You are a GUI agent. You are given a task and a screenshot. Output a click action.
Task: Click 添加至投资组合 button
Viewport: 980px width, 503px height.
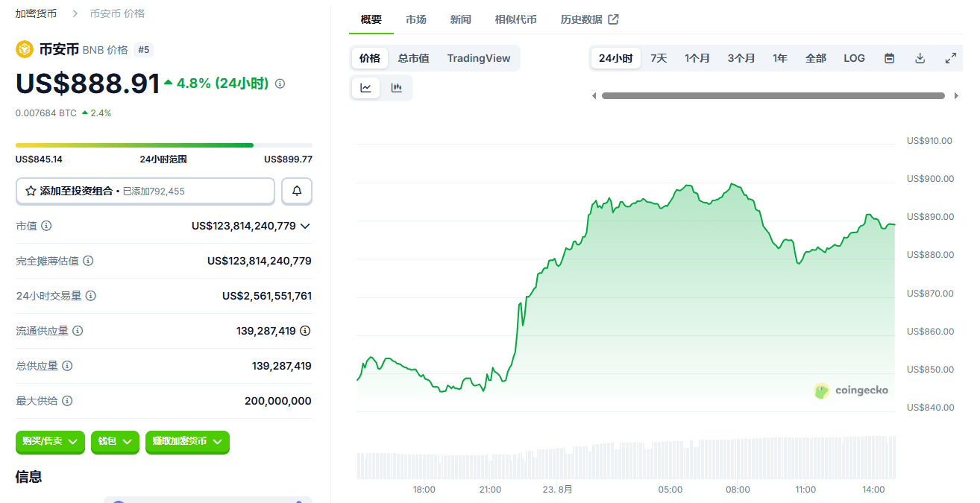click(145, 191)
